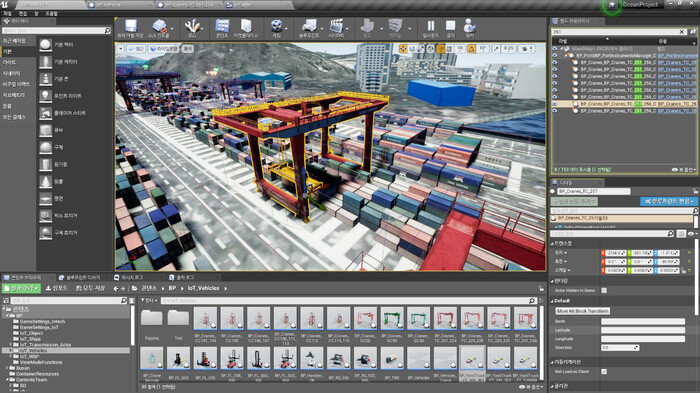Image resolution: width=700 pixels, height=393 pixels.
Task: Toggle Net Load on Client checkbox
Action: (x=604, y=371)
